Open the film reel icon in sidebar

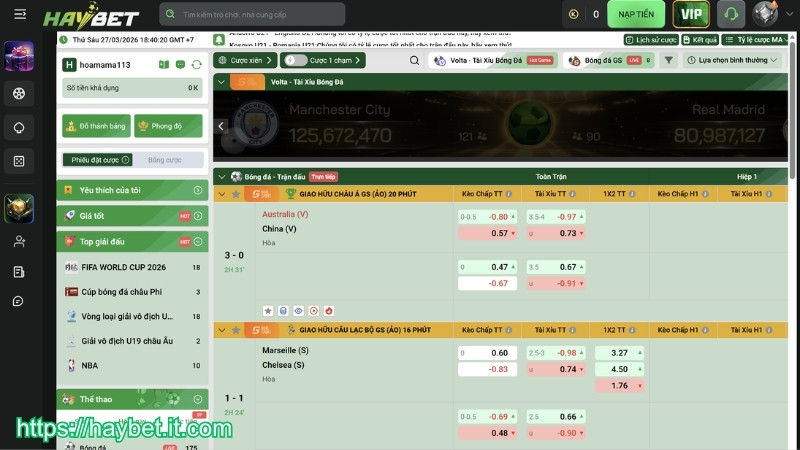(19, 93)
